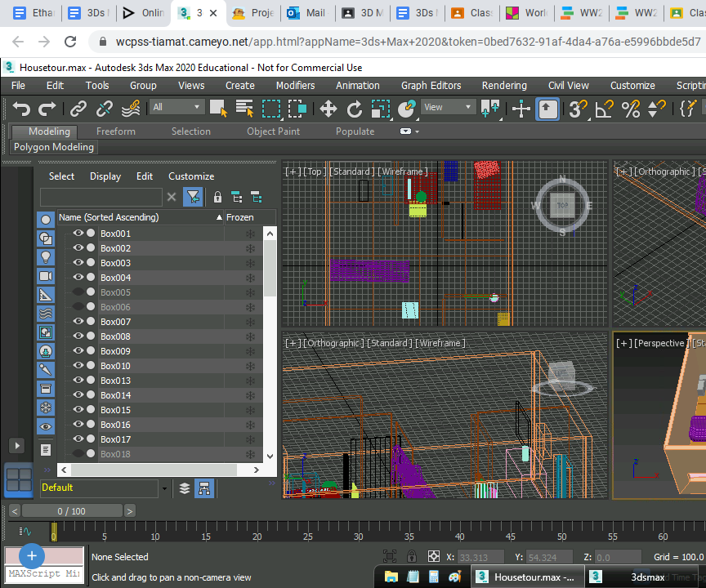The height and width of the screenshot is (588, 706).
Task: Click inside the Scene Explorer search field
Action: [x=101, y=197]
